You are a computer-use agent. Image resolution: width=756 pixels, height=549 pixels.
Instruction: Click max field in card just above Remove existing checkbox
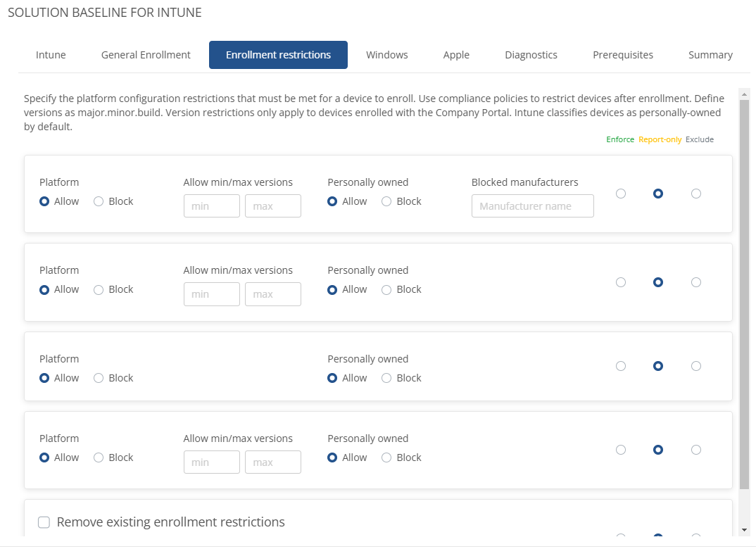[x=273, y=462]
